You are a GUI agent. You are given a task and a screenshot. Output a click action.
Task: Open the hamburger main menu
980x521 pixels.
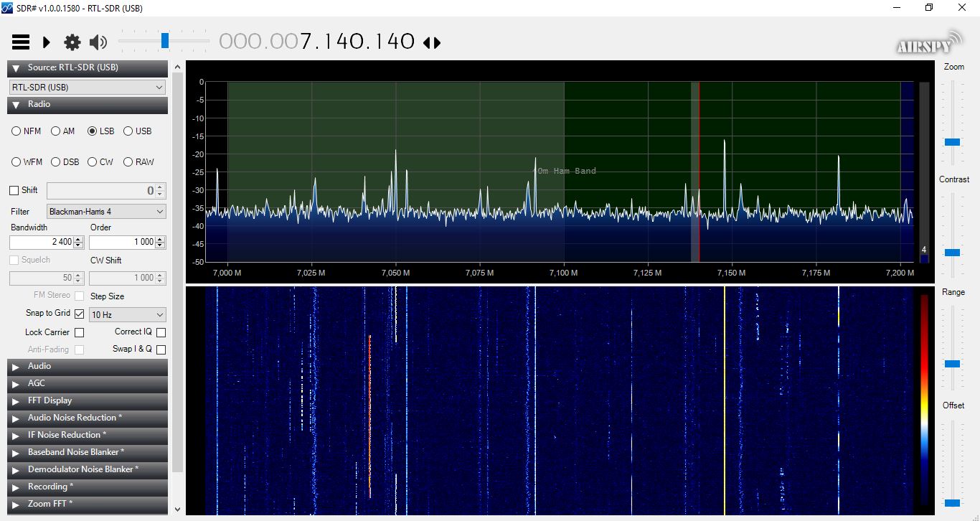pos(21,42)
